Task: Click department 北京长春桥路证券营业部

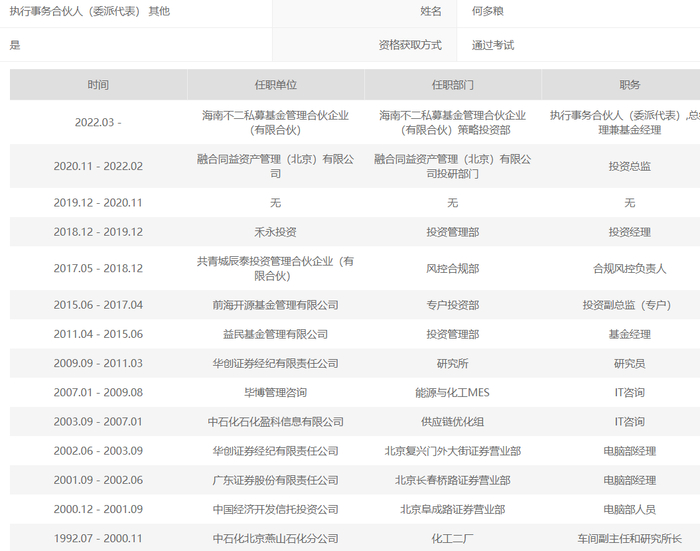Action: coord(453,480)
